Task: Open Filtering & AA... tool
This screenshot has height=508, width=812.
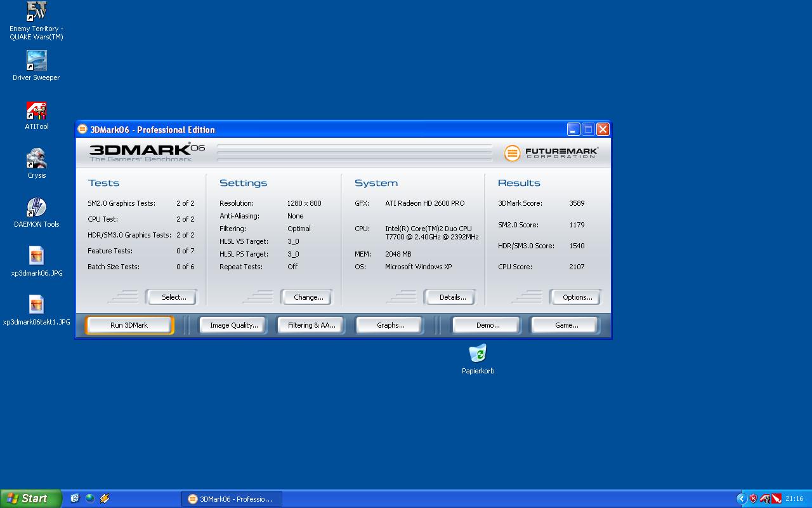Action: click(311, 325)
